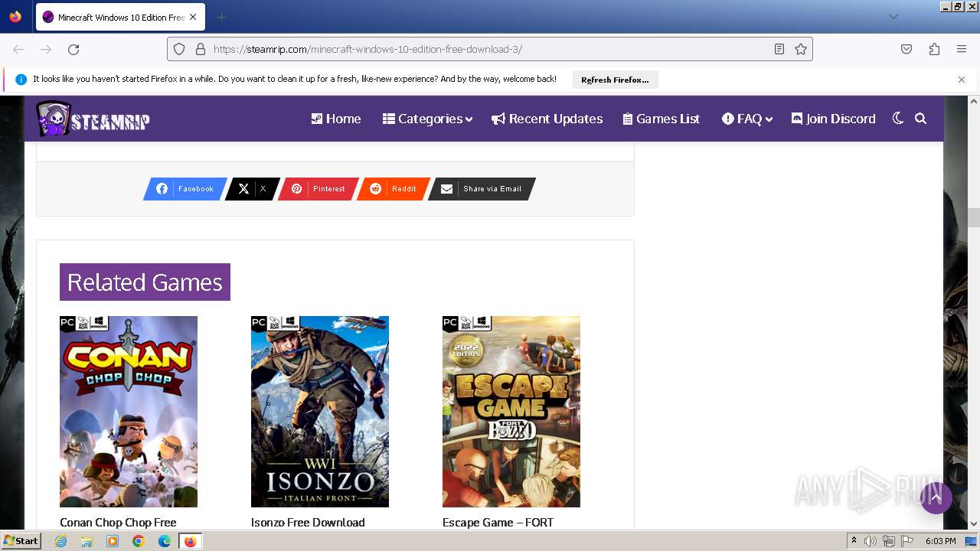980x551 pixels.
Task: Open a new tab with plus button
Action: [x=221, y=17]
